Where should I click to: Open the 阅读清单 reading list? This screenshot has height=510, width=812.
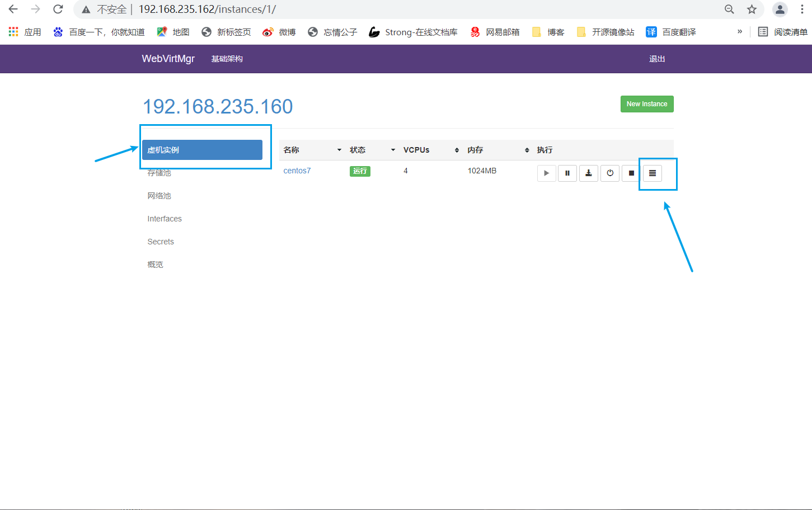point(783,32)
